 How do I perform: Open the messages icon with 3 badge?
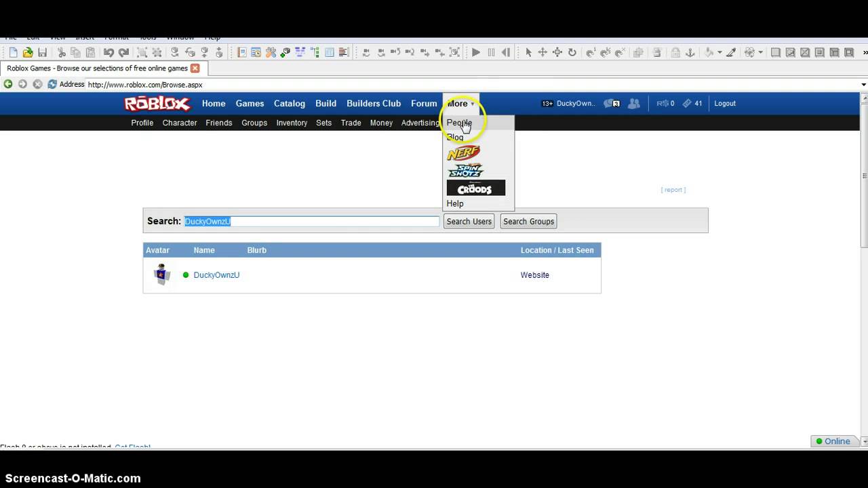point(612,104)
